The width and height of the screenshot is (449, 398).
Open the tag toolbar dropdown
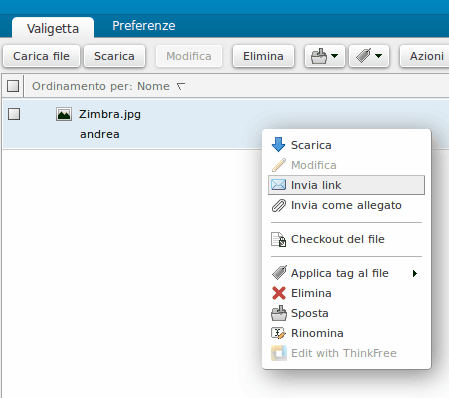(x=369, y=56)
